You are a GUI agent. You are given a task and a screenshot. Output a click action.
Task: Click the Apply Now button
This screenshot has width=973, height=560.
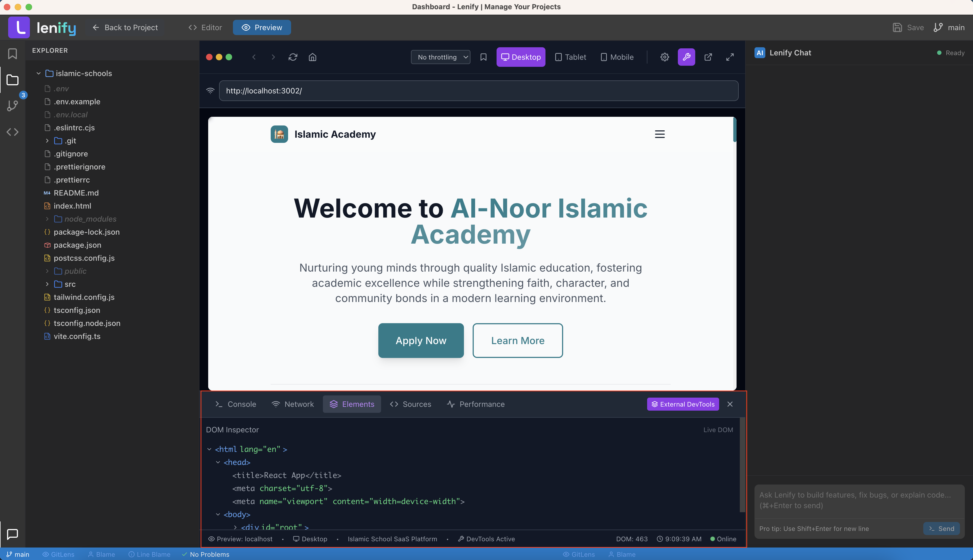coord(421,340)
